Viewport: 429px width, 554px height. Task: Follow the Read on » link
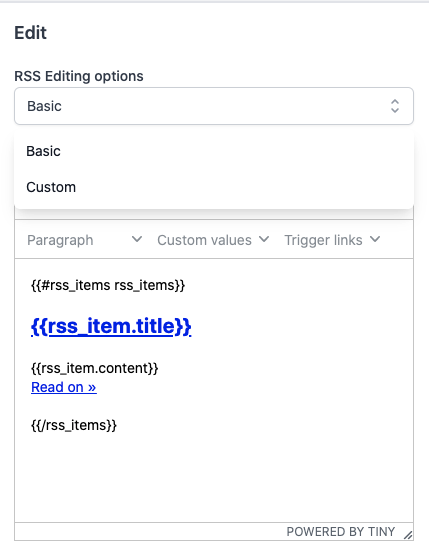[64, 387]
